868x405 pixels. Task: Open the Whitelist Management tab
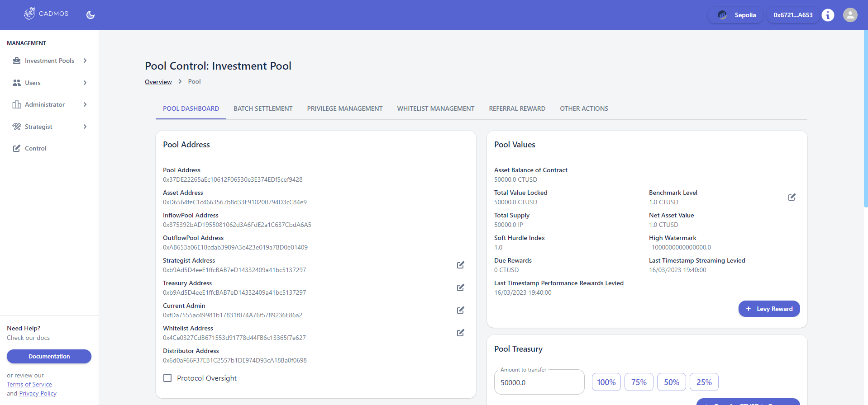pos(436,108)
